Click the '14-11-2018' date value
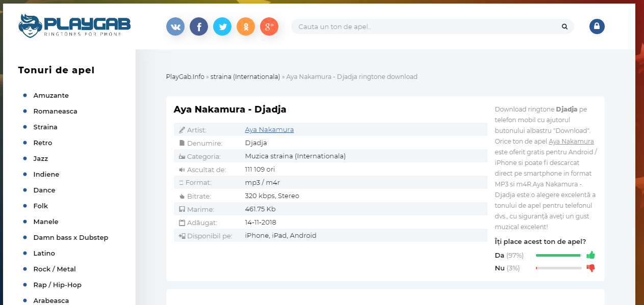 click(x=262, y=223)
